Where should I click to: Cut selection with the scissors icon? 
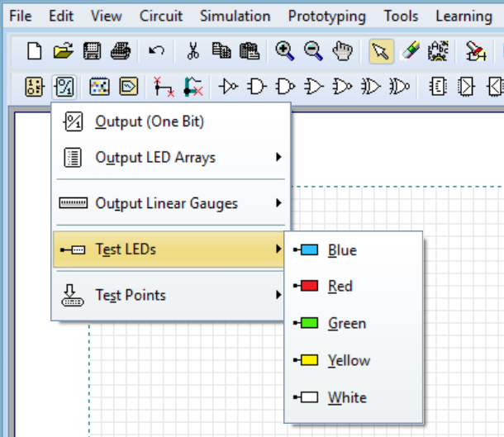point(193,50)
